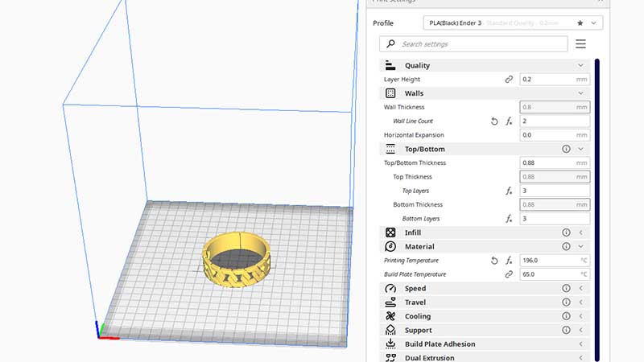The image size is (644, 362).
Task: Click the Wall Line Count label
Action: click(x=413, y=121)
